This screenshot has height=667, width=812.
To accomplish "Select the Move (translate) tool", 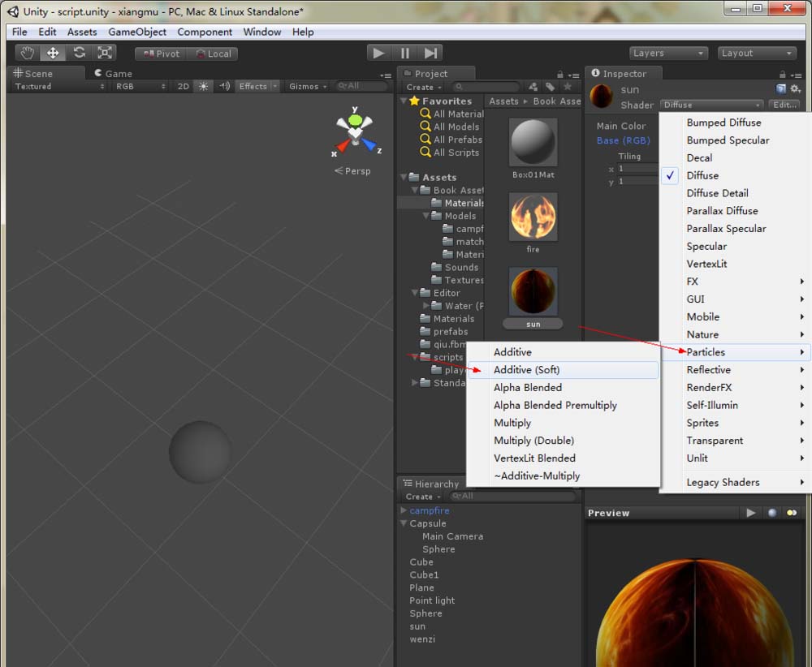I will (x=53, y=53).
